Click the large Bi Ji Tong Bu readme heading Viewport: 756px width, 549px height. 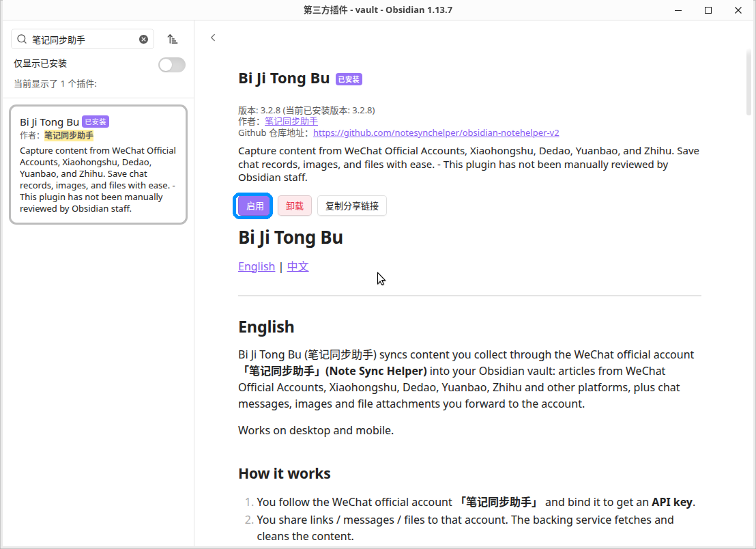pos(290,238)
